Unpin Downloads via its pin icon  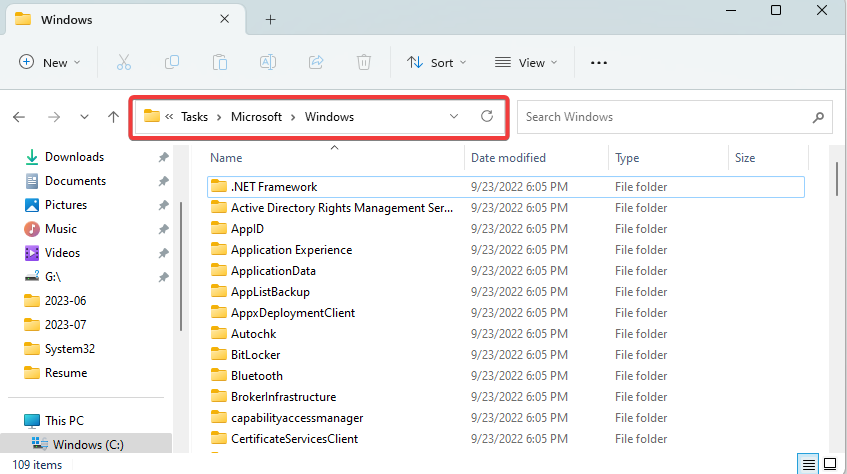click(163, 157)
